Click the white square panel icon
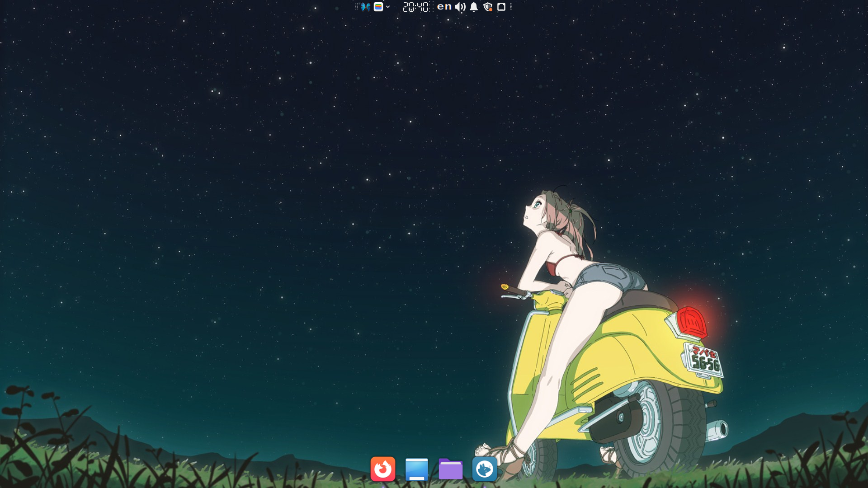 tap(501, 7)
